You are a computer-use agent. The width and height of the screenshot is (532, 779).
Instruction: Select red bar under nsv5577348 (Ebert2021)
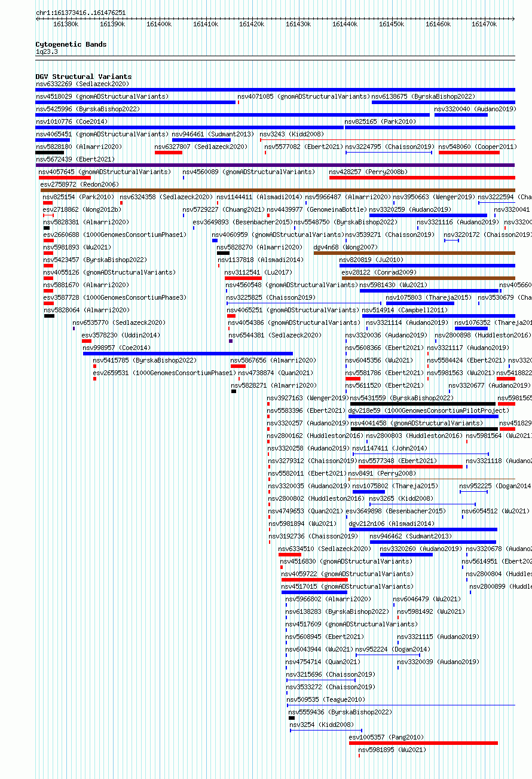[x=411, y=467]
